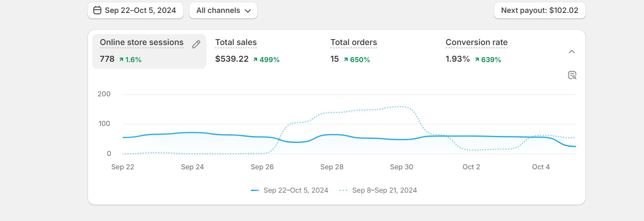Click the 499% total sales change indicator
This screenshot has width=644, height=221.
click(266, 60)
